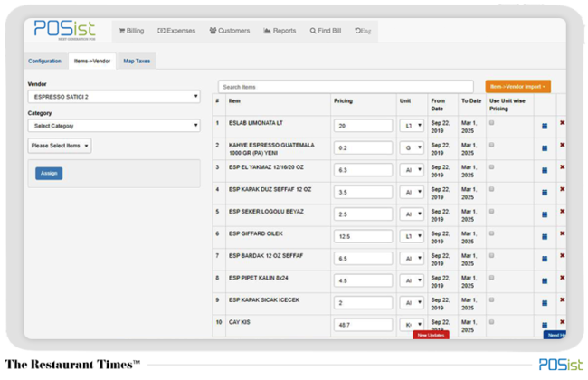Open Find Bill in the navigation bar
588x380 pixels.
326,31
